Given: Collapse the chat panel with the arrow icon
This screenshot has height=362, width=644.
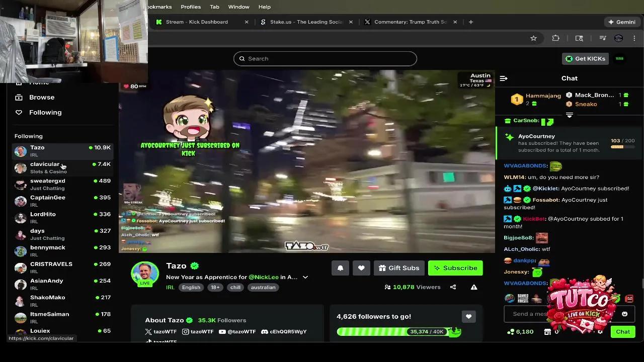Looking at the screenshot, I should click(x=504, y=78).
